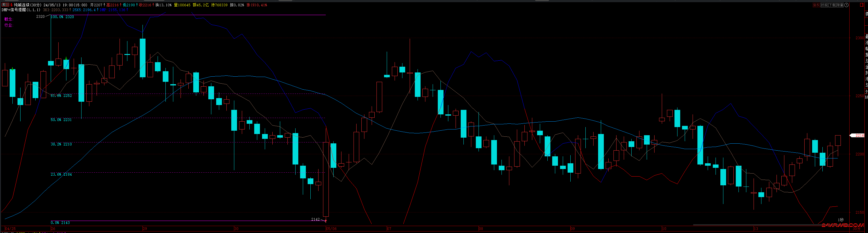This screenshot has width=868, height=233.
Task: Click the 开2207 open price value
Action: pos(96,5)
